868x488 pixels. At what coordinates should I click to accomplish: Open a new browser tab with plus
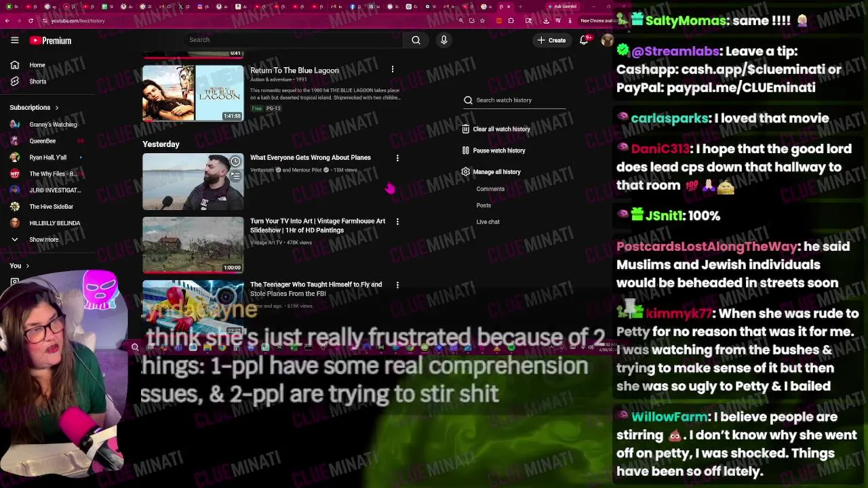520,7
